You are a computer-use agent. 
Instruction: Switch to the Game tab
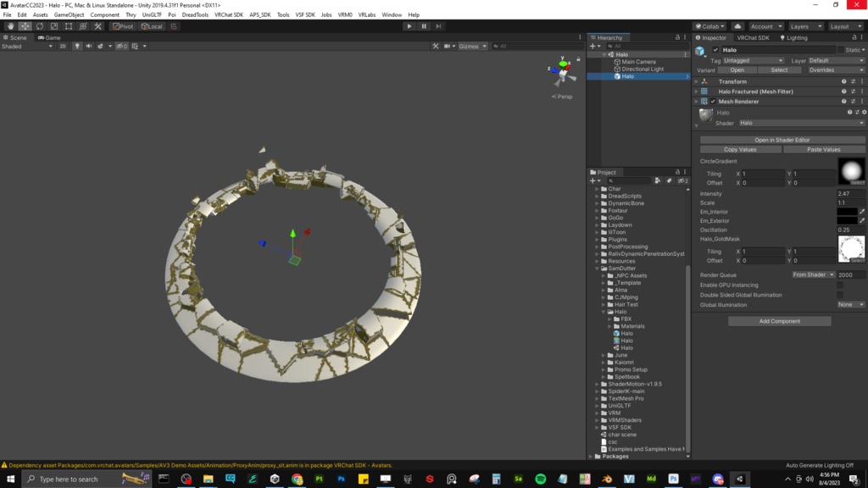tap(49, 36)
